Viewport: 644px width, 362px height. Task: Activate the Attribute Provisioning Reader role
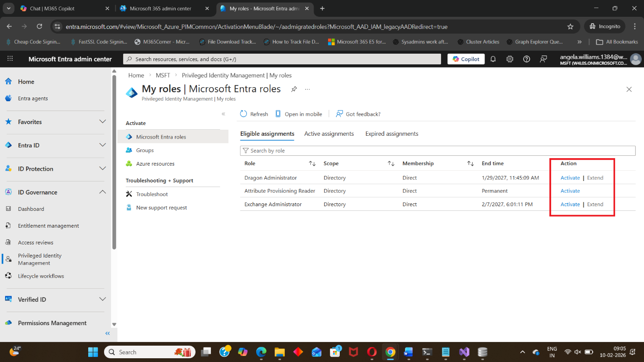[570, 191]
